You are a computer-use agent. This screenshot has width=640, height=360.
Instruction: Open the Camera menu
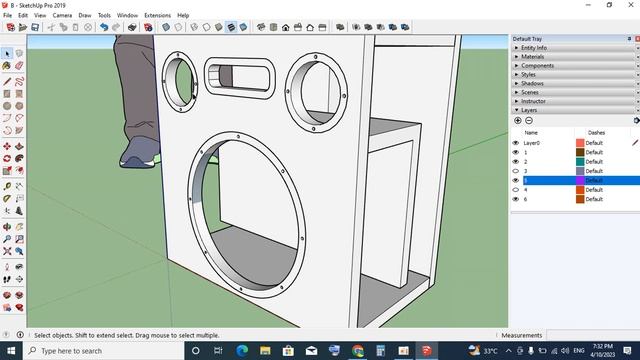tap(62, 16)
